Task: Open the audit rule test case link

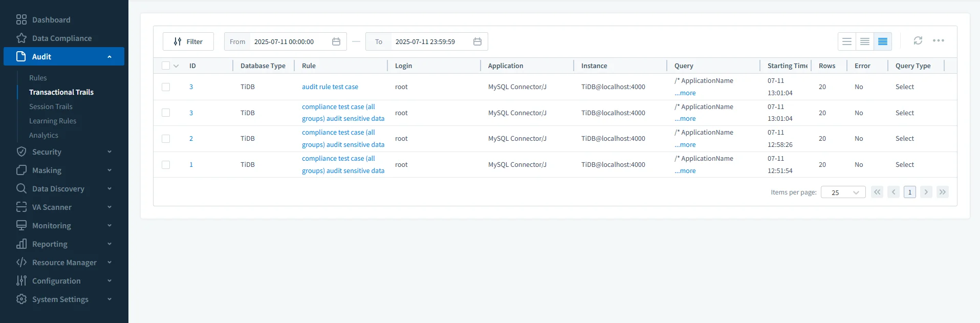Action: (x=330, y=87)
